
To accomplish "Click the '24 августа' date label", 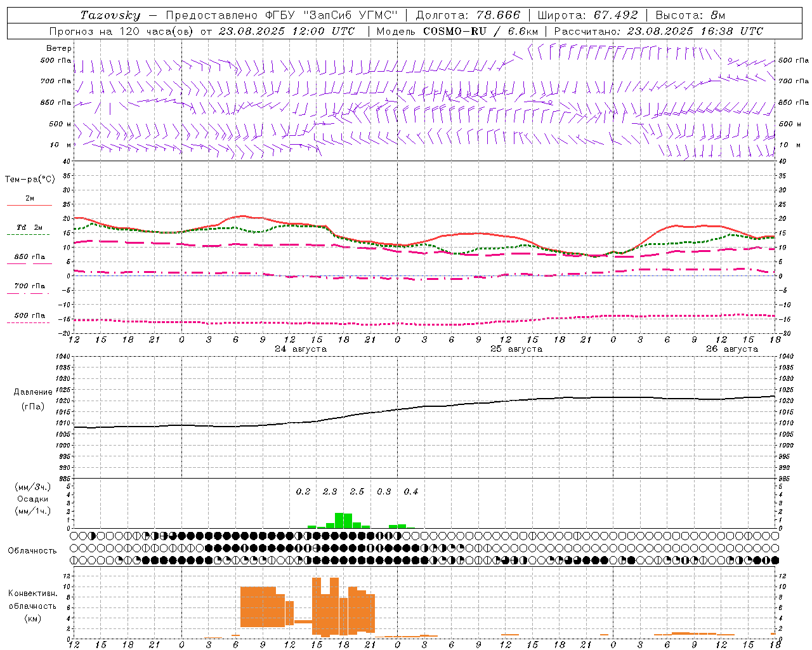I will [301, 349].
